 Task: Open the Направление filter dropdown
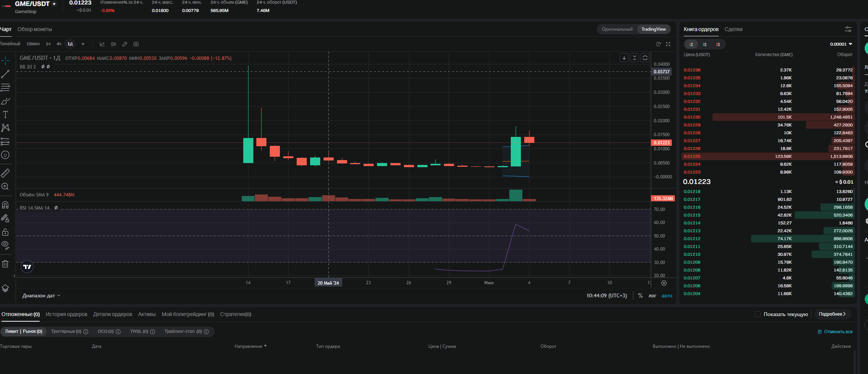(x=250, y=346)
